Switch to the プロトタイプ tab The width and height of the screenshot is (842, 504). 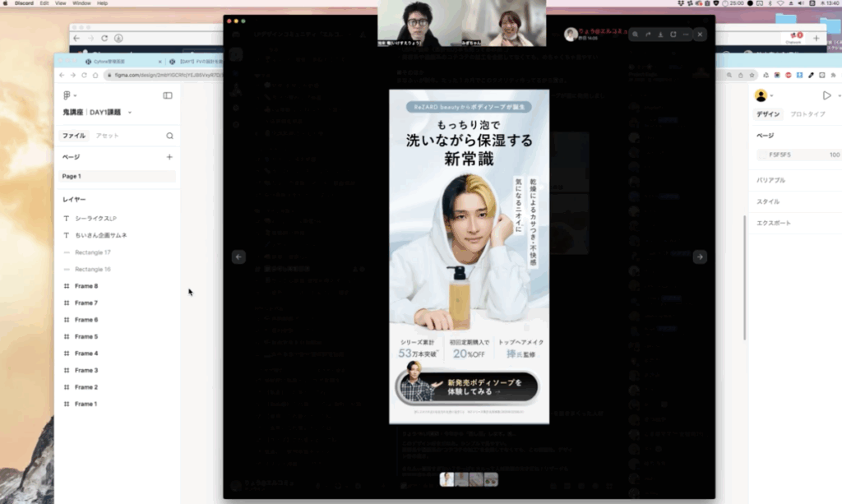(x=807, y=114)
